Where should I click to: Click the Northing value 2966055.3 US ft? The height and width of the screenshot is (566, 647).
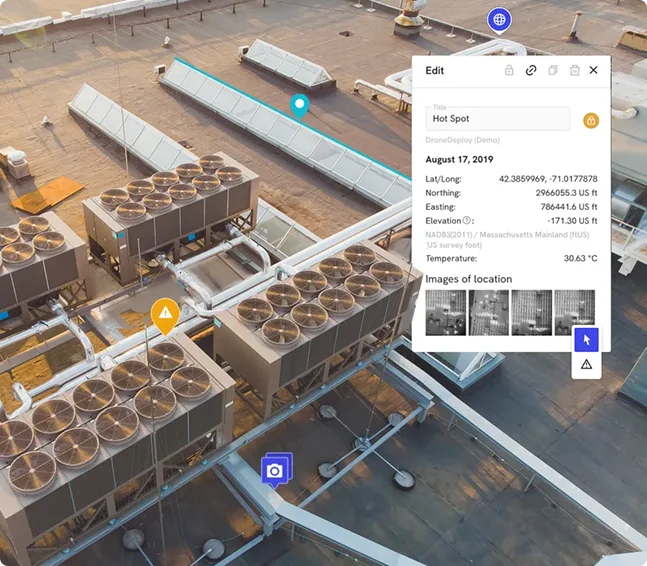[566, 193]
